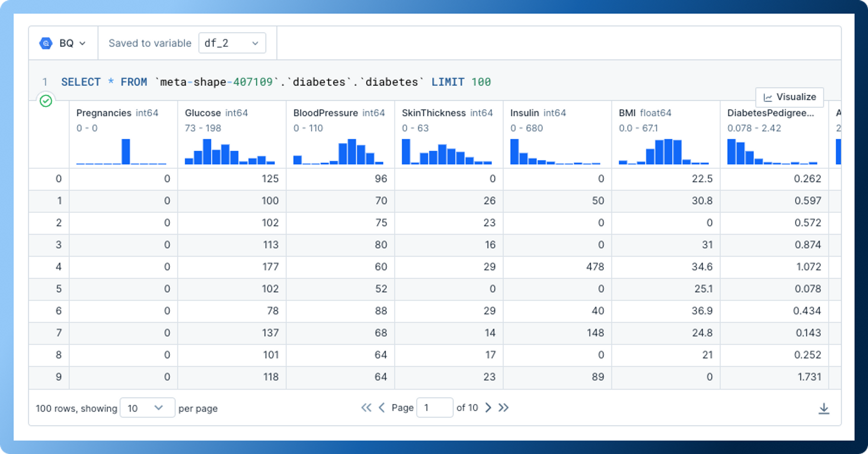Click the green query success indicator
Viewport: 868px width, 454px height.
[x=46, y=100]
